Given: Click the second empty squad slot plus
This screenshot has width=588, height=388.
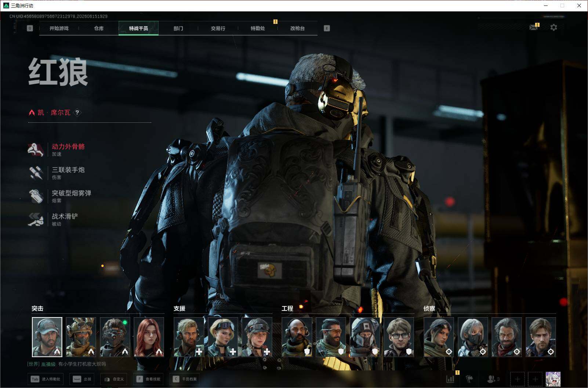Looking at the screenshot, I should 535,379.
